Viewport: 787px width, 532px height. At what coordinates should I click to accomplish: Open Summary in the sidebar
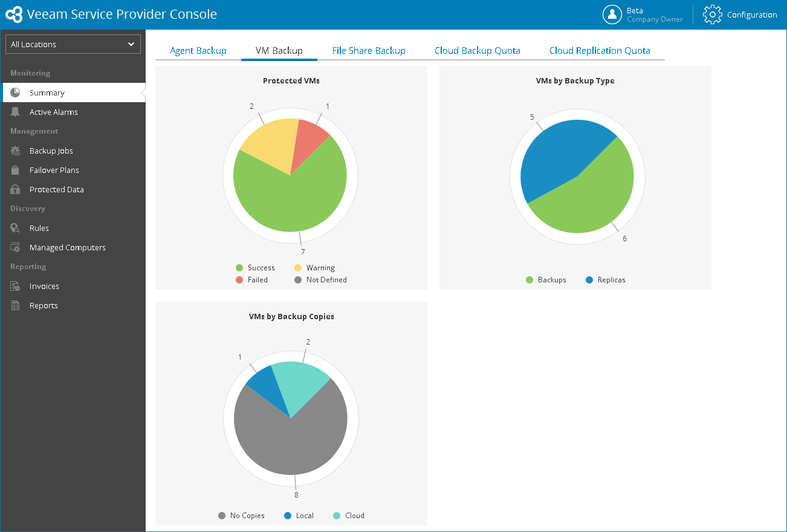pos(73,92)
